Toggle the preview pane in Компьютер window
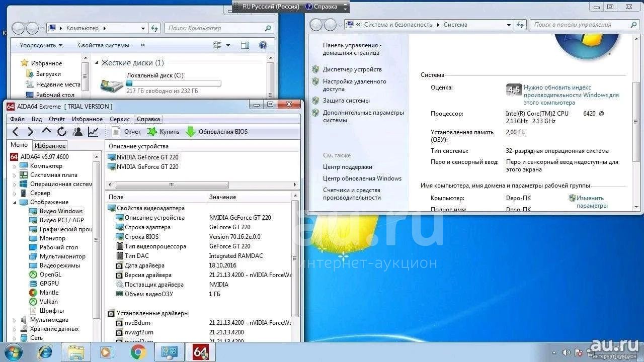The width and height of the screenshot is (644, 362). pyautogui.click(x=245, y=45)
